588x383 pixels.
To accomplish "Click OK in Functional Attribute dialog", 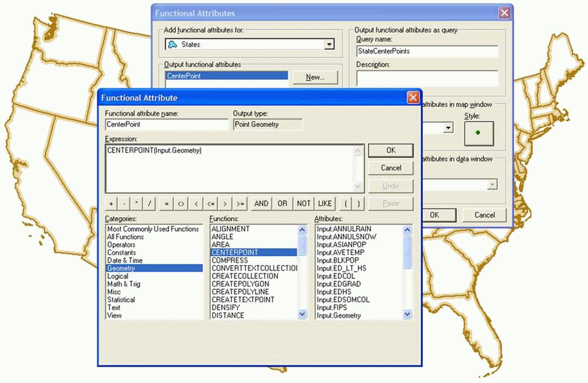I will coord(391,150).
